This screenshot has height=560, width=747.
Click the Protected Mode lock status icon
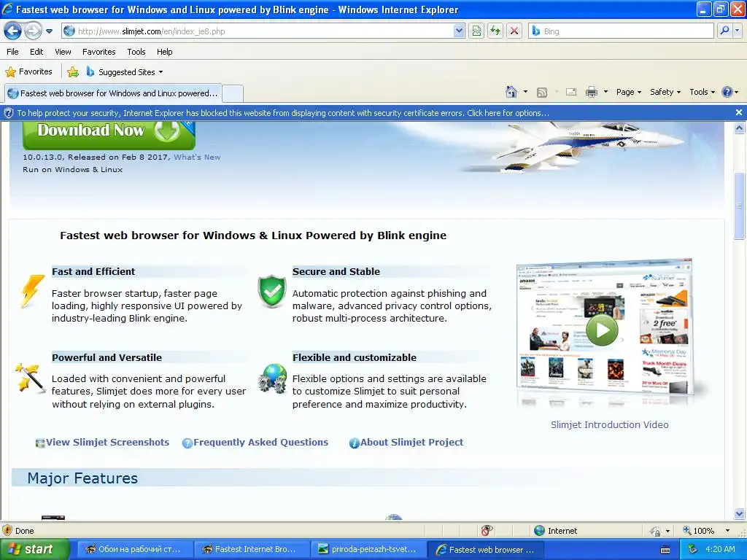tap(655, 531)
